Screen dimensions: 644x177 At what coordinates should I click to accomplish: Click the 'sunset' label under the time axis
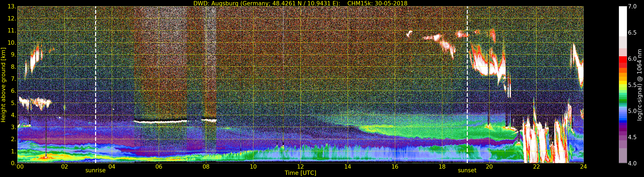point(467,171)
